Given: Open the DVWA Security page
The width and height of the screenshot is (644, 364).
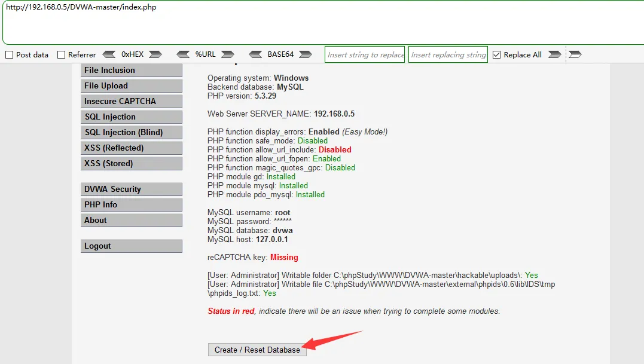Looking at the screenshot, I should click(132, 189).
